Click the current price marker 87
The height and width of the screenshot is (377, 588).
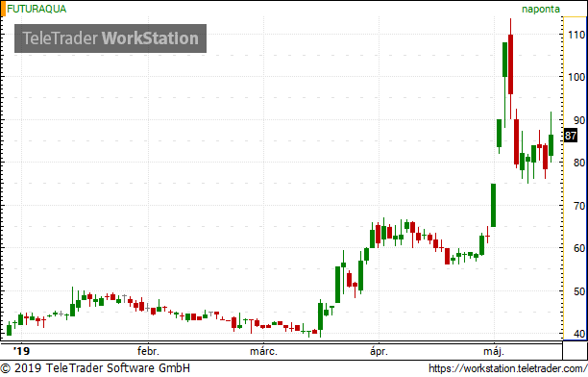click(571, 136)
